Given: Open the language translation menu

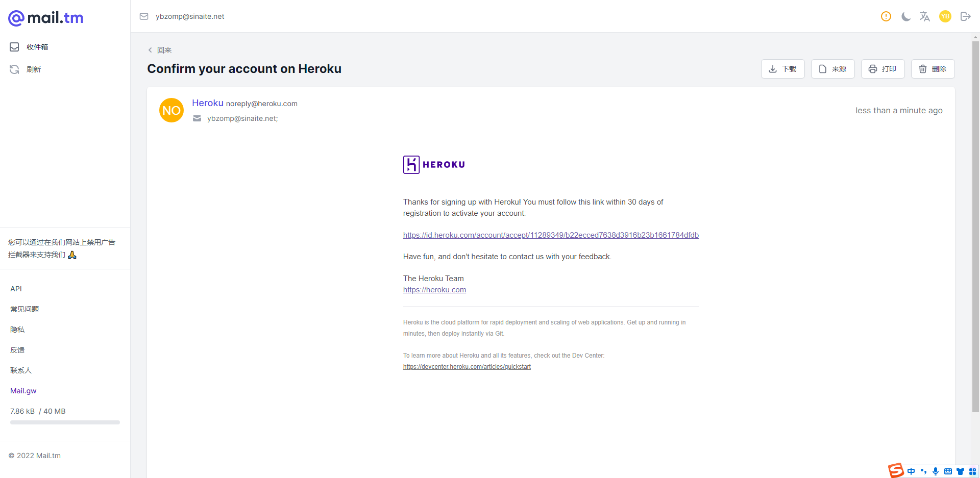Looking at the screenshot, I should click(925, 16).
